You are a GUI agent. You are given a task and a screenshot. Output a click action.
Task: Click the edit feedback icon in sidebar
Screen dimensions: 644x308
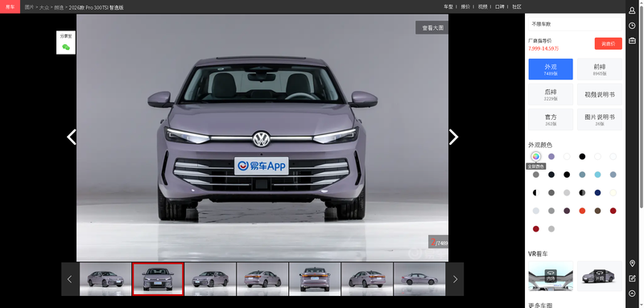pyautogui.click(x=632, y=278)
